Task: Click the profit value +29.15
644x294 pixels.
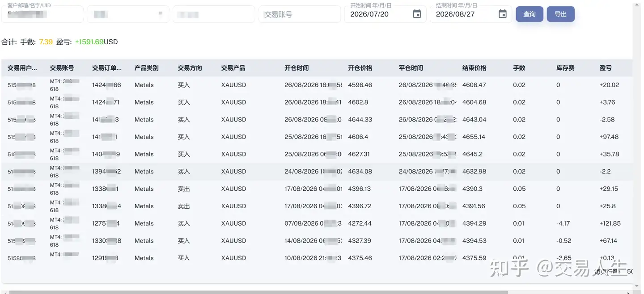Action: pyautogui.click(x=609, y=189)
